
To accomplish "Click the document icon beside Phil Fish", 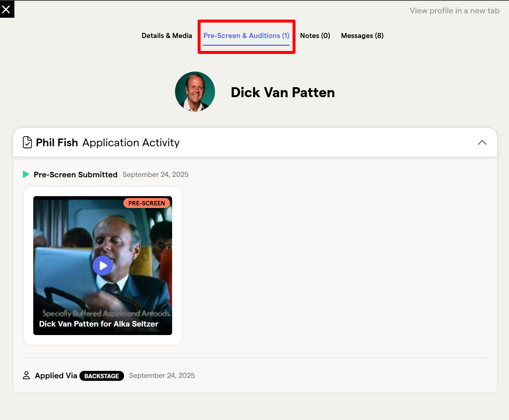I will pos(27,142).
